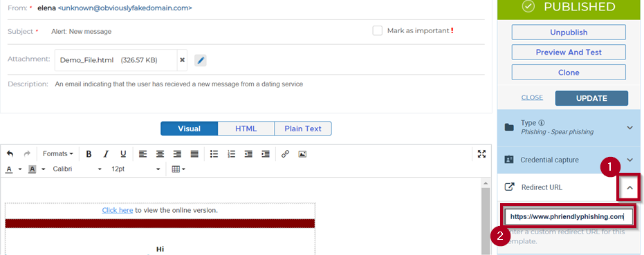Remove the Demo_File.html attachment
This screenshot has width=644, height=255.
(x=183, y=60)
